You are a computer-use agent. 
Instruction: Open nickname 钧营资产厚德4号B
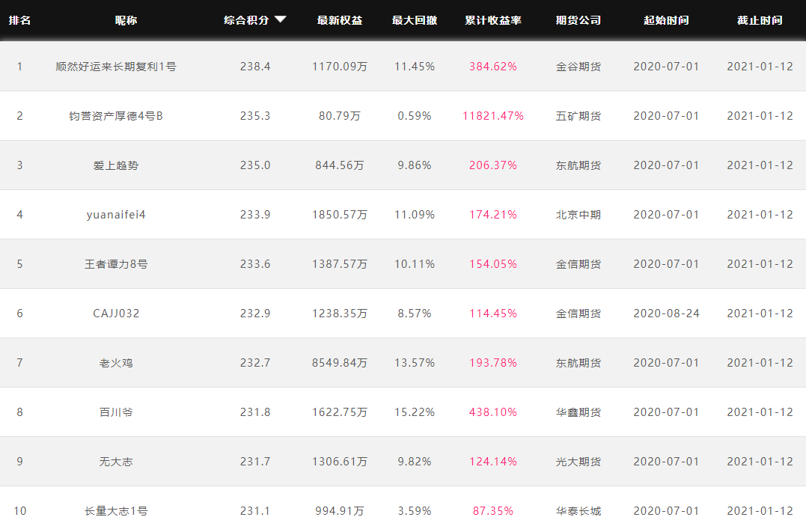tap(116, 116)
